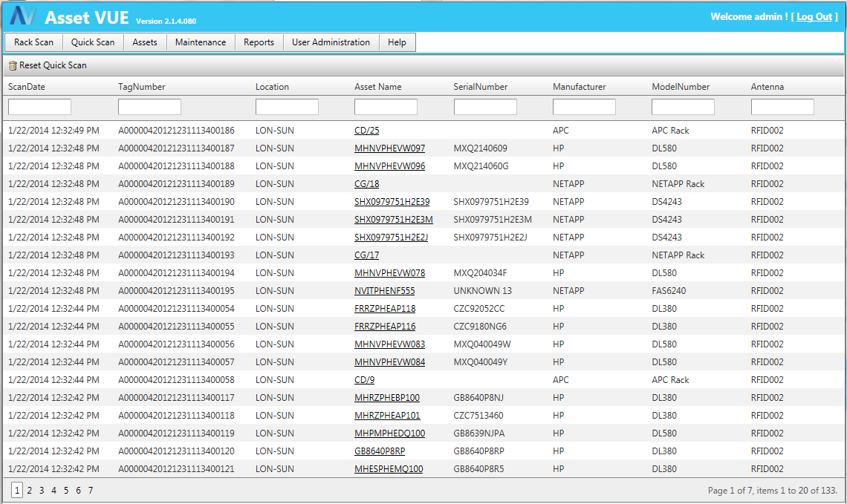
Task: Sort by TagNumber column header
Action: [141, 86]
